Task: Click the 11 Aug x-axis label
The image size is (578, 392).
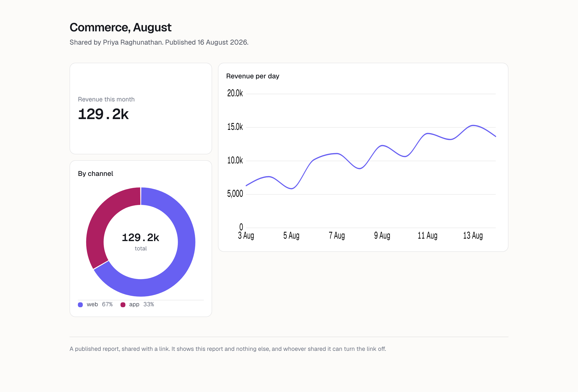Action: tap(428, 235)
